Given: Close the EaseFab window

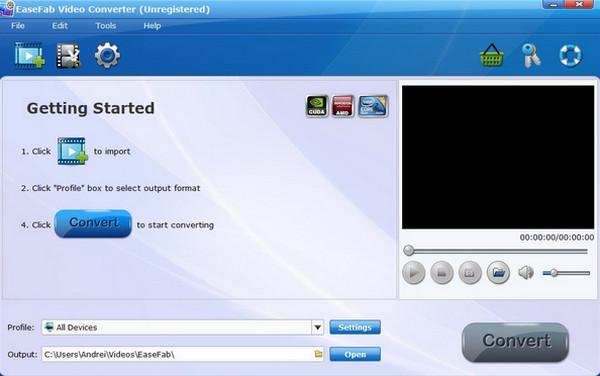Looking at the screenshot, I should tap(579, 5).
